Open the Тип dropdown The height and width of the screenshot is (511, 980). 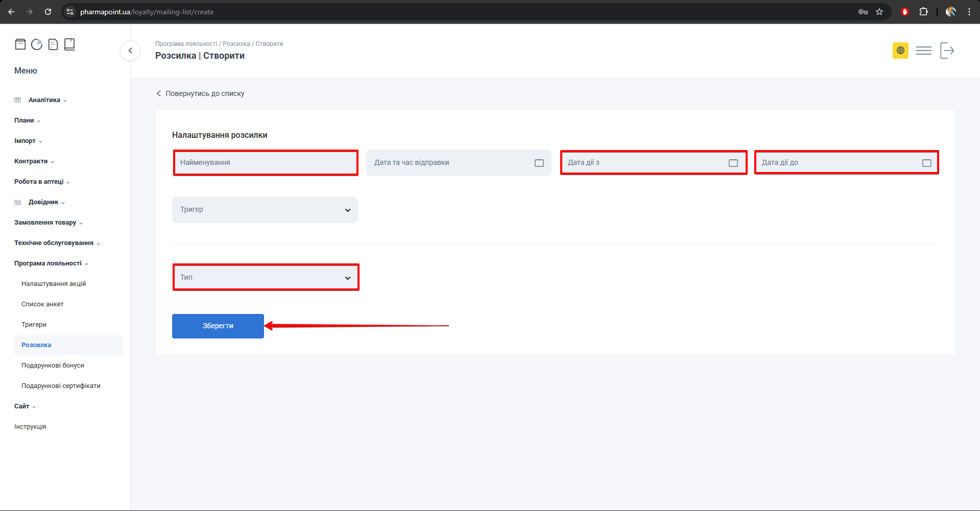[265, 277]
